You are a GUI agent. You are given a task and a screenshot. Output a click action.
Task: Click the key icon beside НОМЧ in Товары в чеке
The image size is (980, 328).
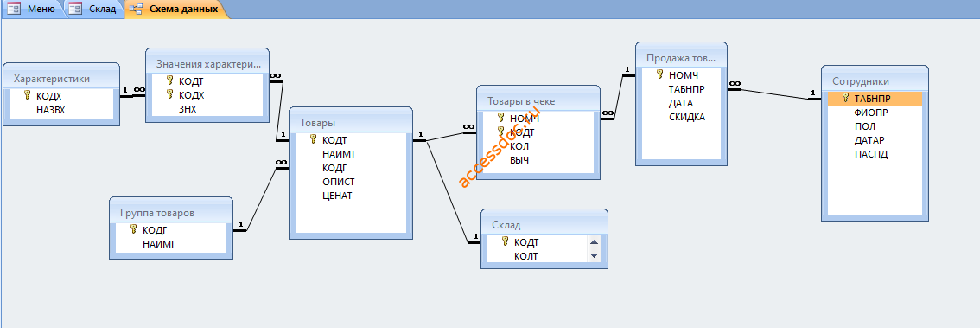click(x=500, y=117)
